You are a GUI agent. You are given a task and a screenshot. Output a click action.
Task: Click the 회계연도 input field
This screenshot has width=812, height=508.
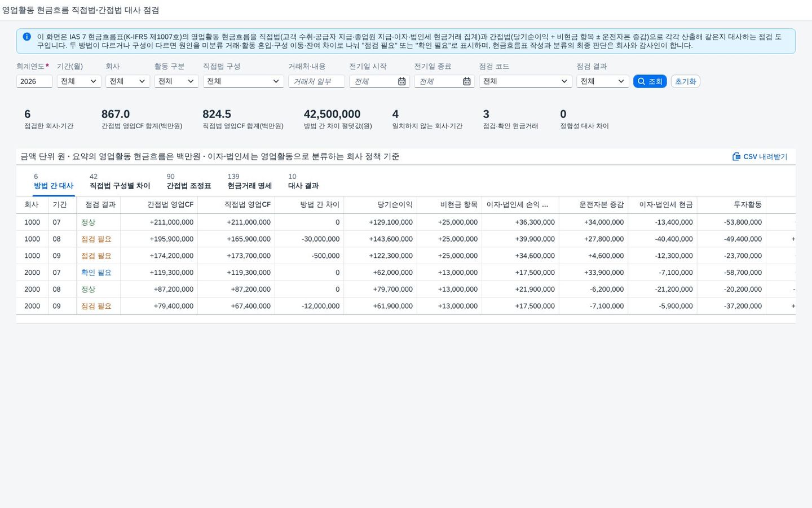pyautogui.click(x=34, y=81)
